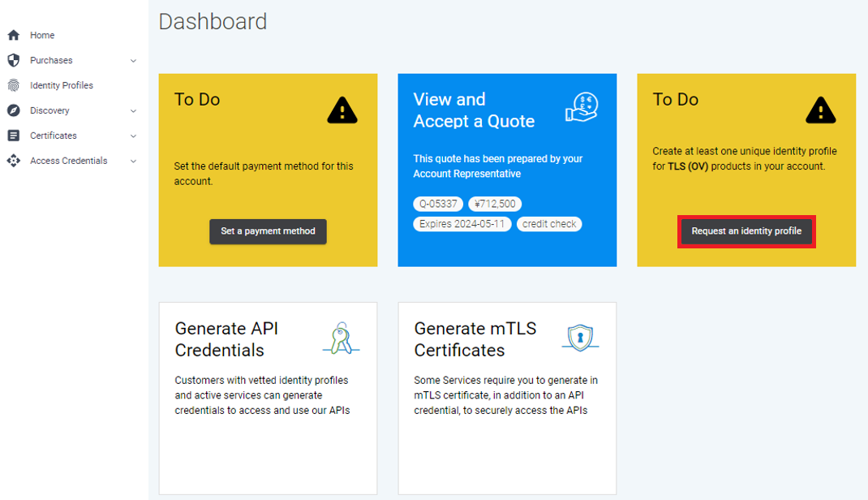Image resolution: width=868 pixels, height=500 pixels.
Task: Expand the Discovery menu chevron
Action: (133, 110)
